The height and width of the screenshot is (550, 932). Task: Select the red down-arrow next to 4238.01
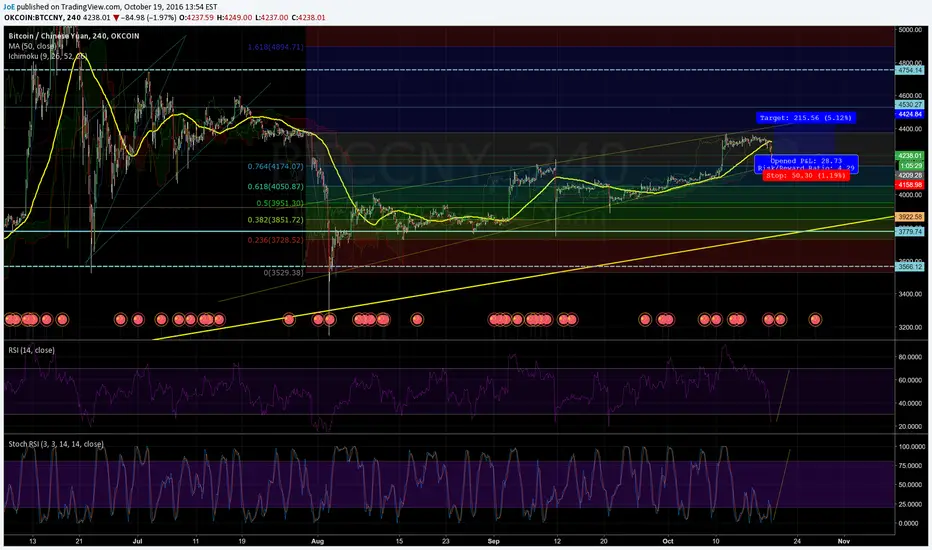[116, 18]
